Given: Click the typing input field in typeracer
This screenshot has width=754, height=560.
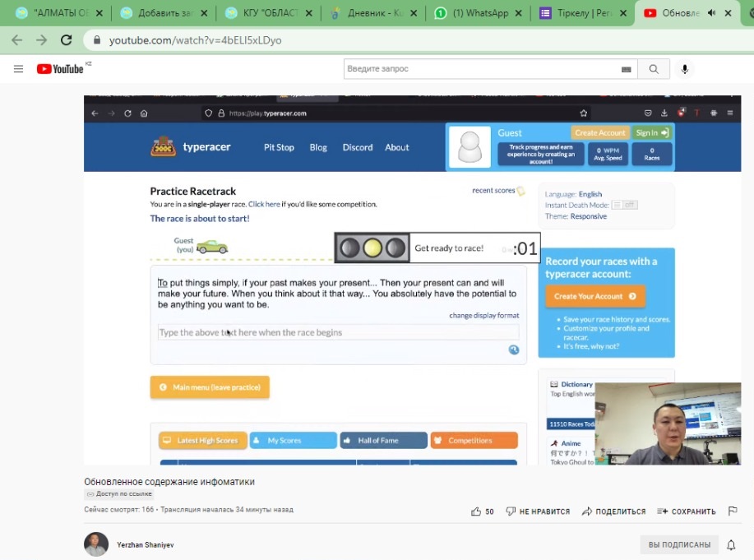Looking at the screenshot, I should click(x=339, y=332).
